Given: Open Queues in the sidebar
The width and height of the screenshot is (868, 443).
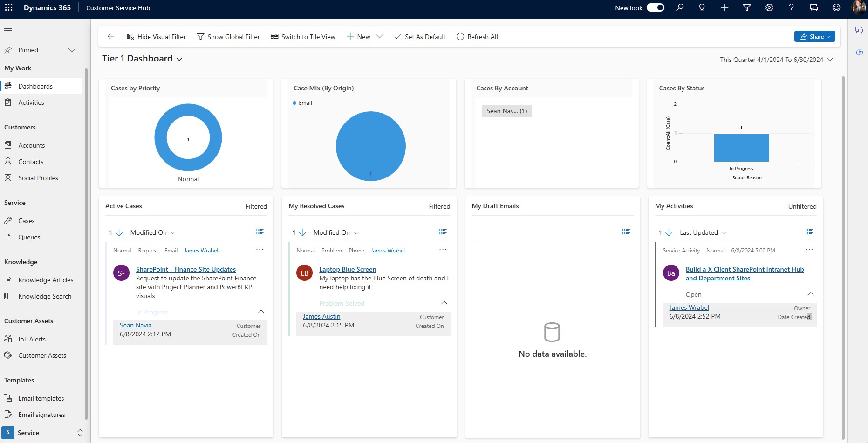Looking at the screenshot, I should coord(41,237).
